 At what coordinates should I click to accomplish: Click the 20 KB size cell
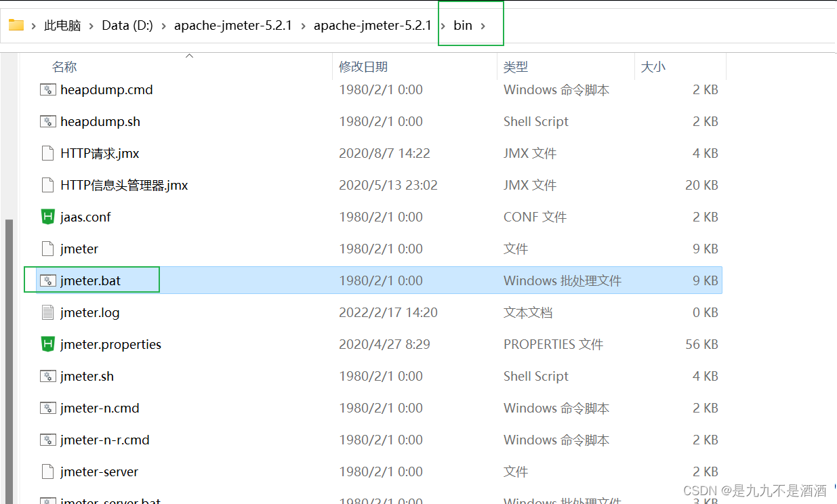click(701, 185)
